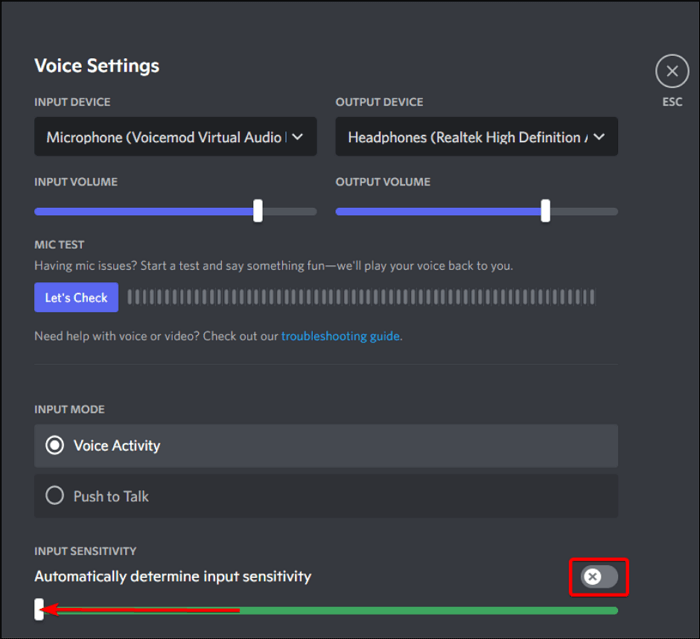Click the grey unfilled end of Output Volume track

coord(586,212)
